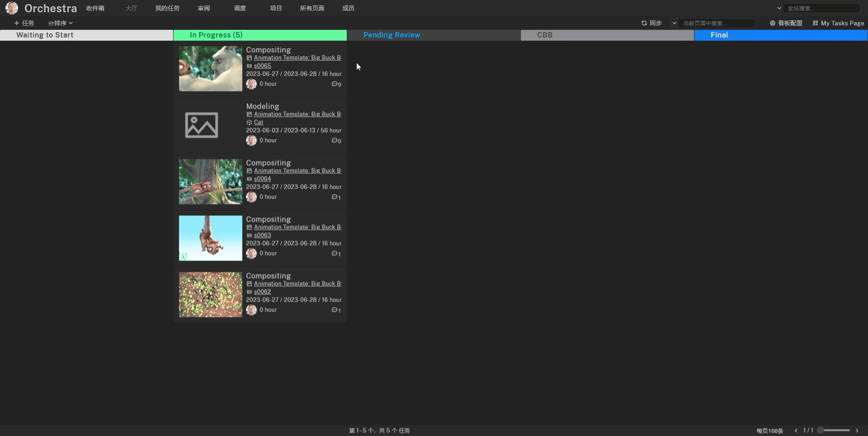Open asset link Cat
This screenshot has height=436, width=868.
click(x=259, y=122)
